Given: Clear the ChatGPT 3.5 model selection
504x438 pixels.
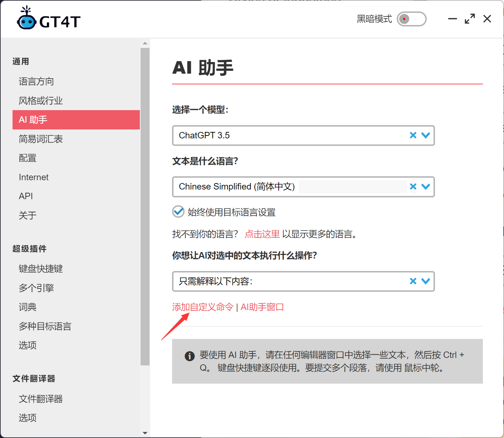Looking at the screenshot, I should click(413, 135).
